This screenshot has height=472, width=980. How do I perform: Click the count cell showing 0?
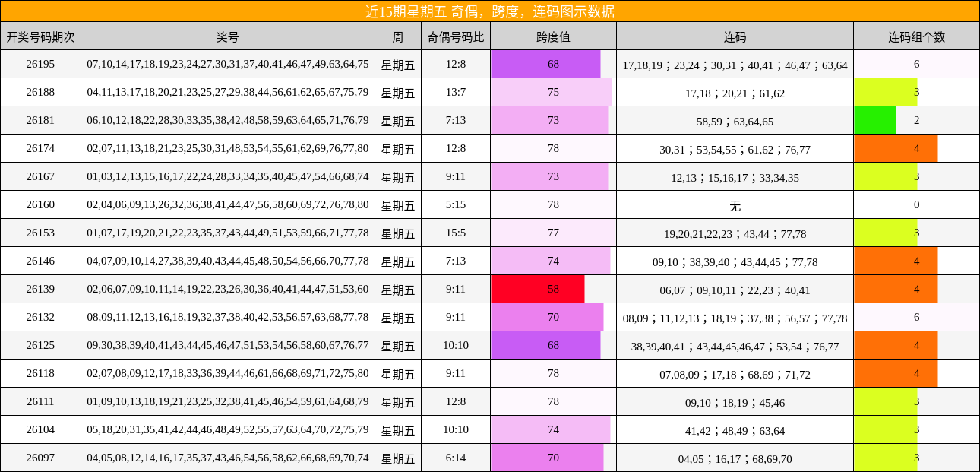click(916, 204)
